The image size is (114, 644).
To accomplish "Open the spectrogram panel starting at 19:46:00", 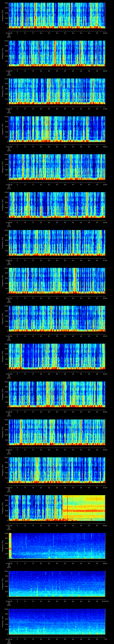I will (57, 91).
